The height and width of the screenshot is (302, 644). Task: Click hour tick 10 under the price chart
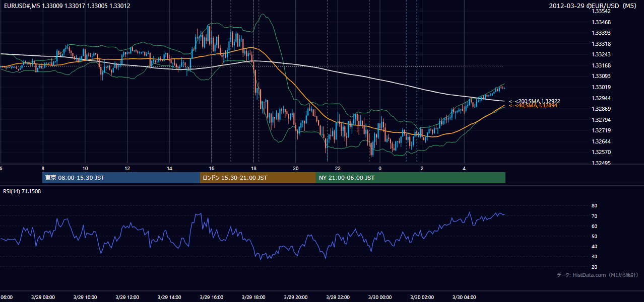click(x=85, y=168)
